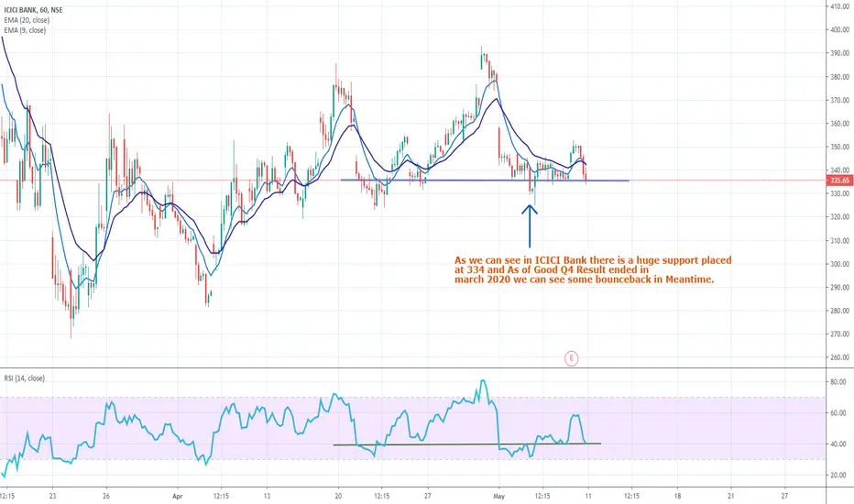This screenshot has width=854, height=504.
Task: Click the RSI 40.00 scale label
Action: tap(838, 444)
